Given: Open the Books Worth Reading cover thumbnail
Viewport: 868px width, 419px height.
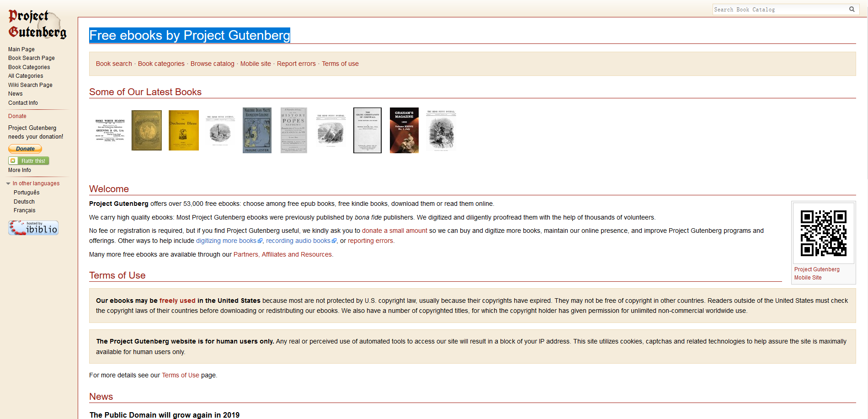Looking at the screenshot, I should (x=110, y=130).
